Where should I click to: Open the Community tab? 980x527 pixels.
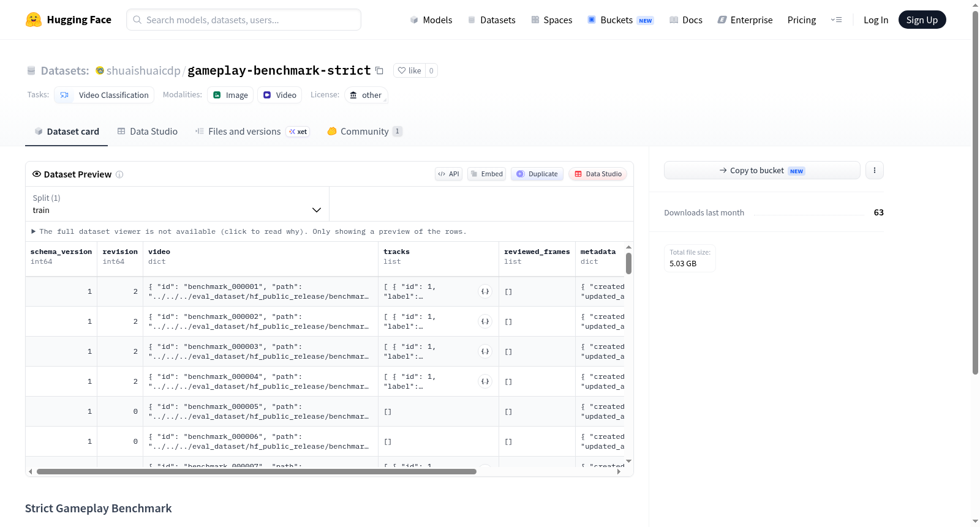[365, 132]
